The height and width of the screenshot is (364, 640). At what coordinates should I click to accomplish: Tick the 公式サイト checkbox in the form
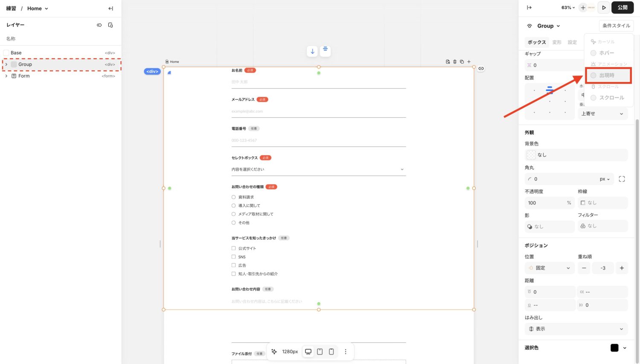tap(233, 248)
